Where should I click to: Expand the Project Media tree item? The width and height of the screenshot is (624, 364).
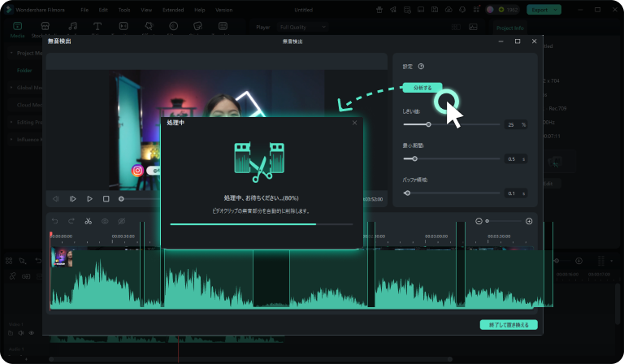click(x=11, y=53)
